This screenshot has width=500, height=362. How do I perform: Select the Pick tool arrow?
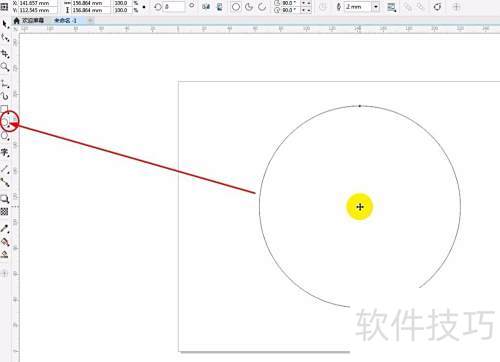point(5,24)
